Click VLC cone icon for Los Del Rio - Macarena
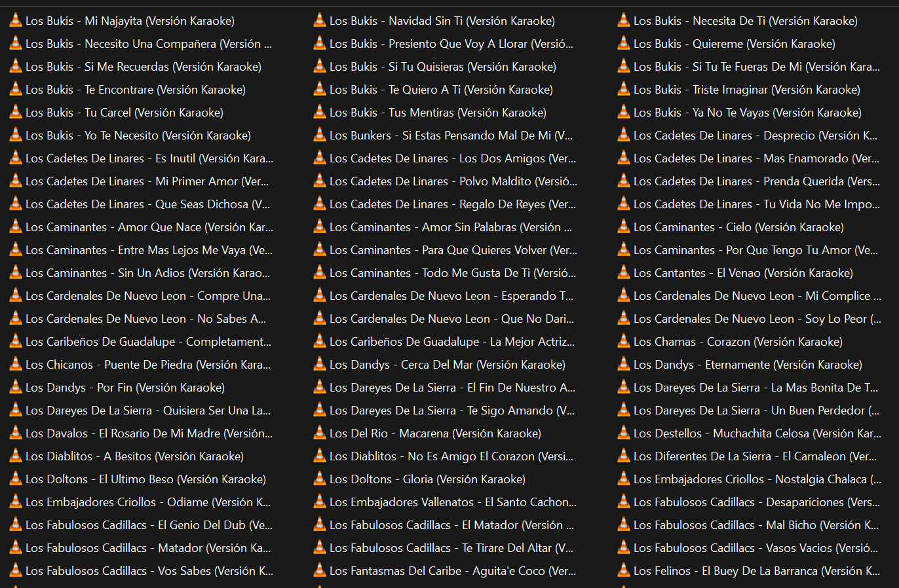The height and width of the screenshot is (588, 899). tap(320, 433)
